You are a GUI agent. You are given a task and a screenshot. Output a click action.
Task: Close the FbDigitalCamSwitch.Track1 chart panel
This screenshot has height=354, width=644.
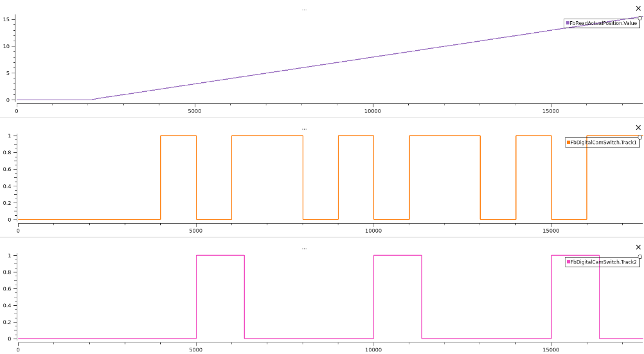638,128
